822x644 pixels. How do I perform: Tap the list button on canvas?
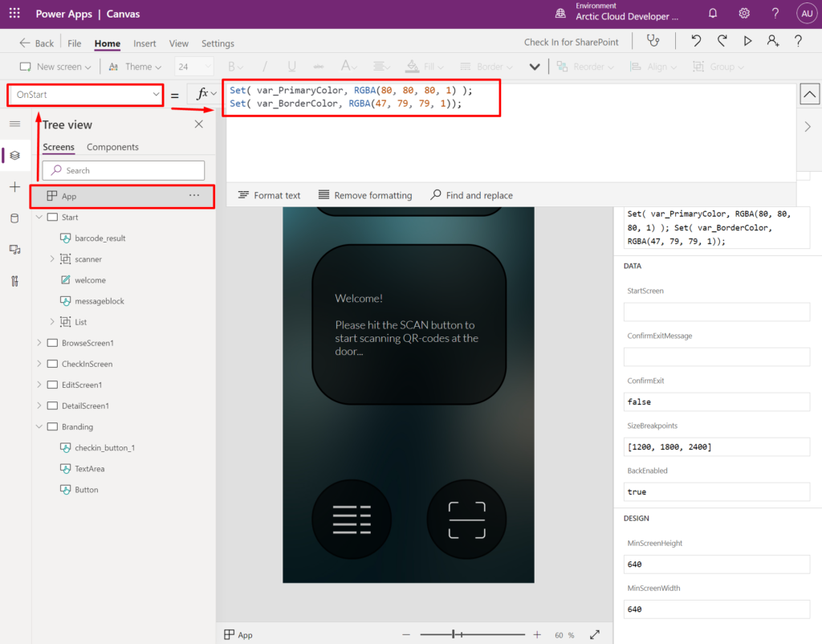[x=352, y=520]
